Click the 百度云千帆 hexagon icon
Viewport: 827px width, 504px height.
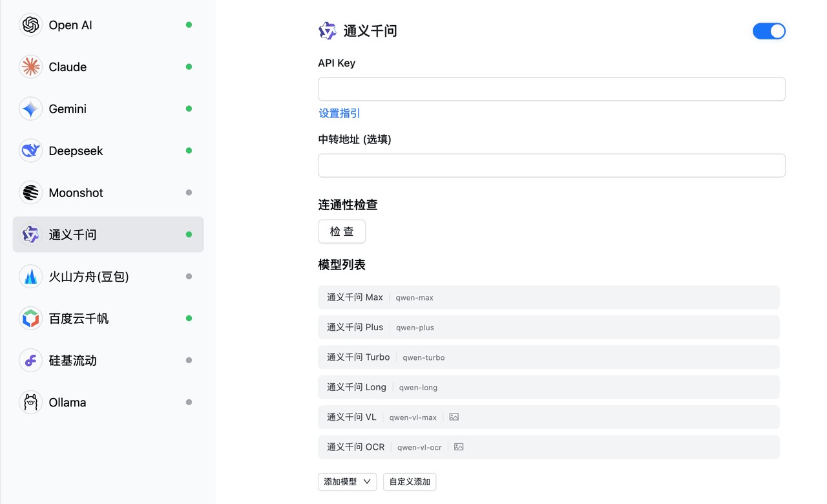tap(30, 319)
